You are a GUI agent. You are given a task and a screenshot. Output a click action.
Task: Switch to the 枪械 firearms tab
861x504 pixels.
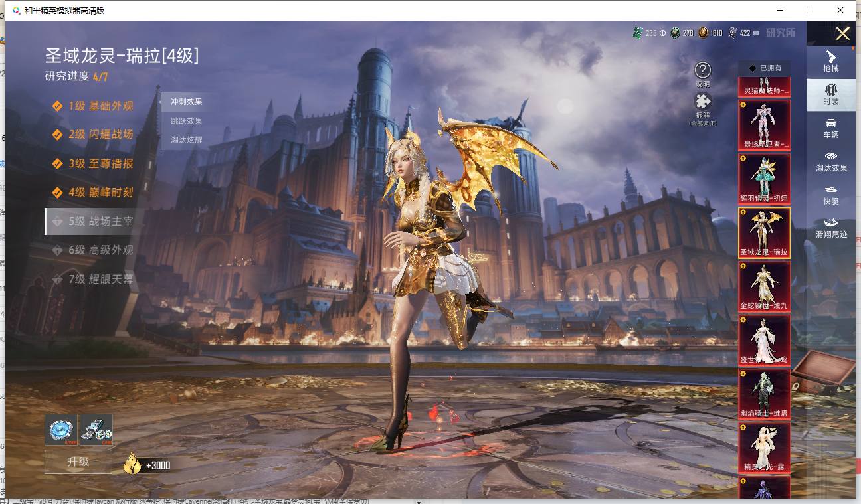pos(831,61)
